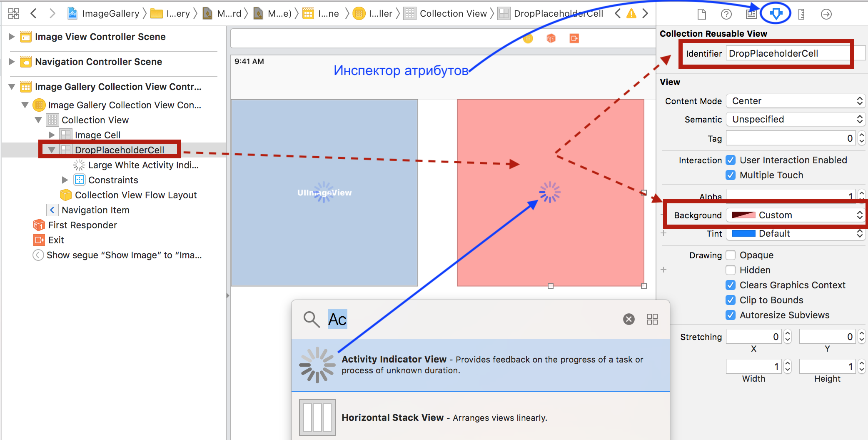
Task: Expand the Constraints node
Action: (x=65, y=180)
